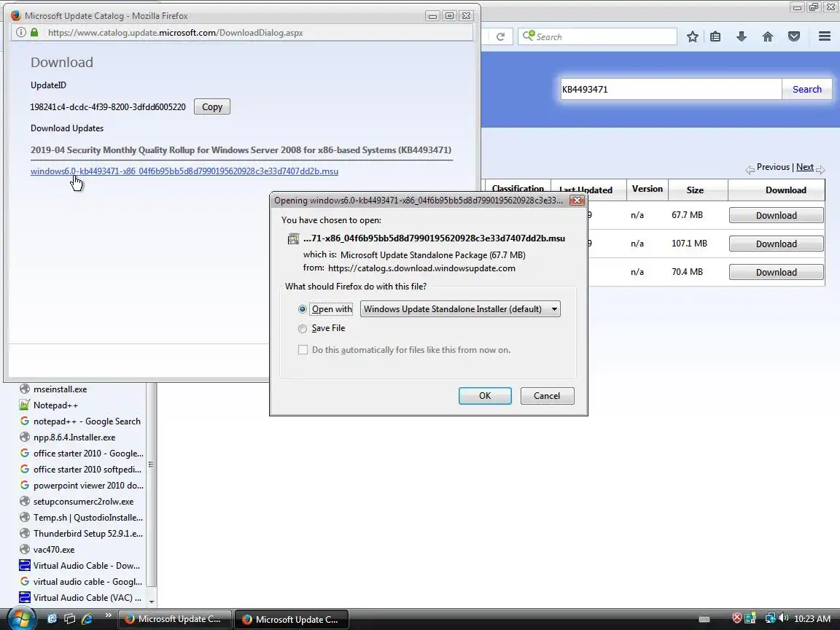Image resolution: width=840 pixels, height=630 pixels.
Task: Sort by the Size column header
Action: pos(695,190)
